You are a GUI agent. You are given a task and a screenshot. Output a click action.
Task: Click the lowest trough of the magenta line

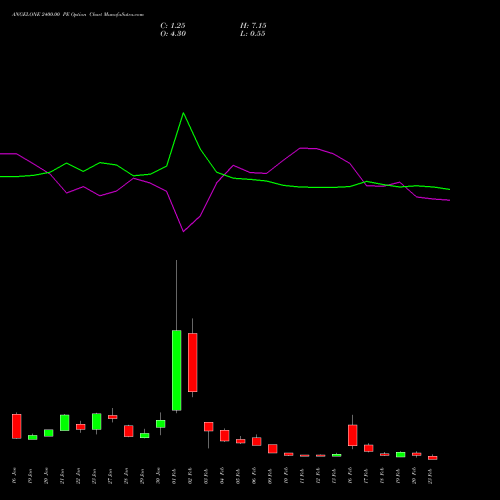point(183,231)
